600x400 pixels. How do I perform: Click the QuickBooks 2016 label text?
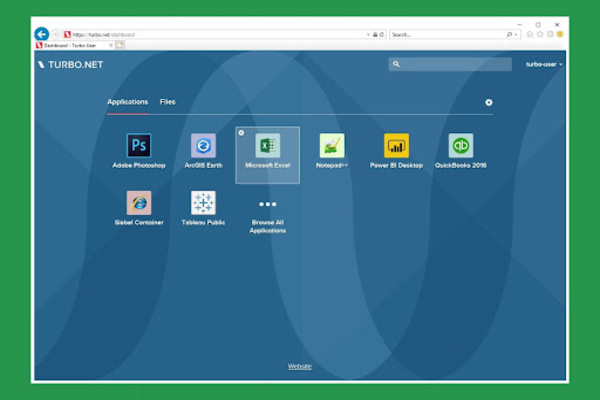tap(461, 165)
